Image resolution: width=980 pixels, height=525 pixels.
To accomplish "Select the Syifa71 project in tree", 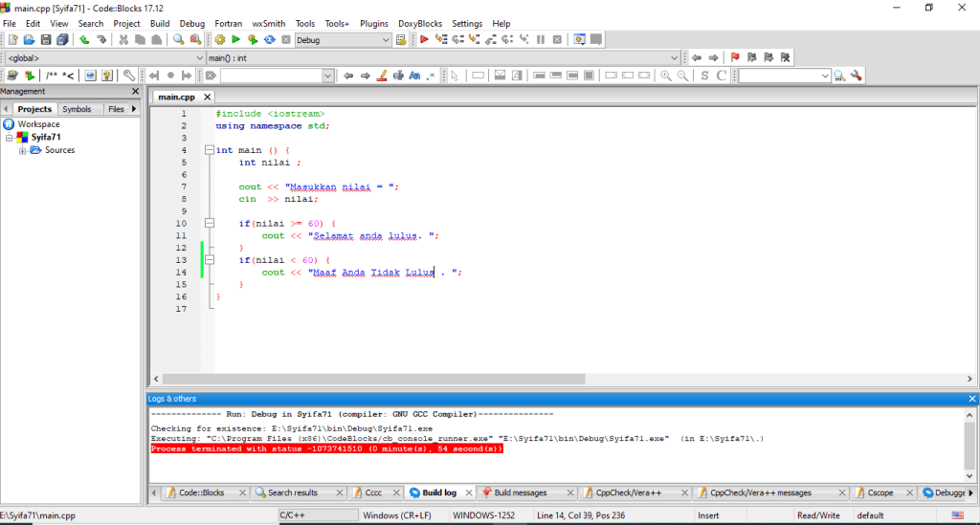I will pyautogui.click(x=45, y=137).
